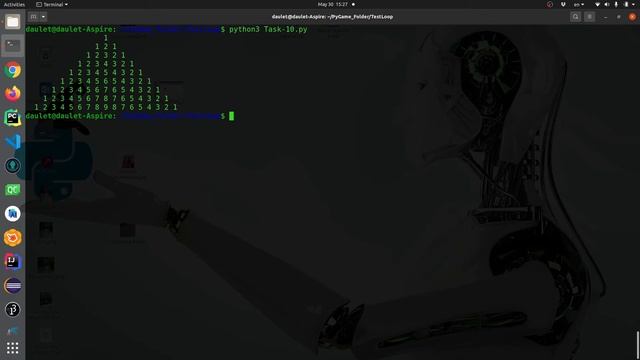The height and width of the screenshot is (360, 640).
Task: Launch LibreOffice Writer from the dock
Action: [13, 213]
